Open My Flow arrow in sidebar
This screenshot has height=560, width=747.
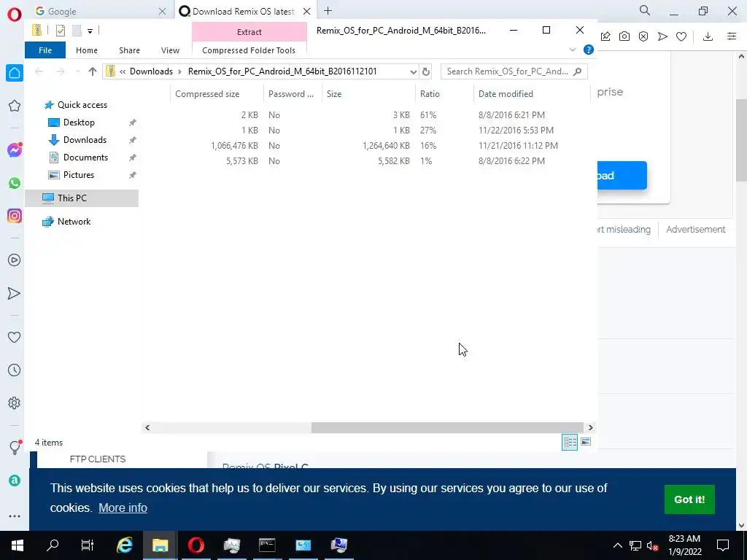(x=15, y=293)
